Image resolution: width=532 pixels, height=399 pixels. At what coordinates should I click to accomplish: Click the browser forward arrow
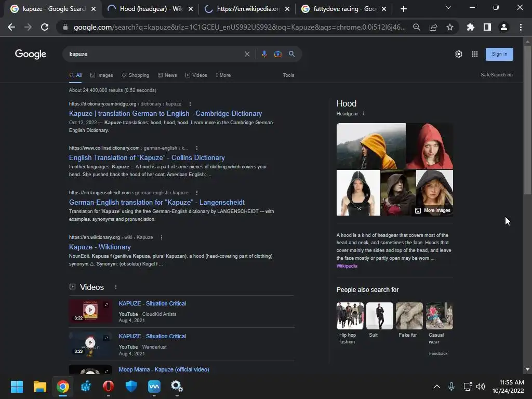[28, 27]
